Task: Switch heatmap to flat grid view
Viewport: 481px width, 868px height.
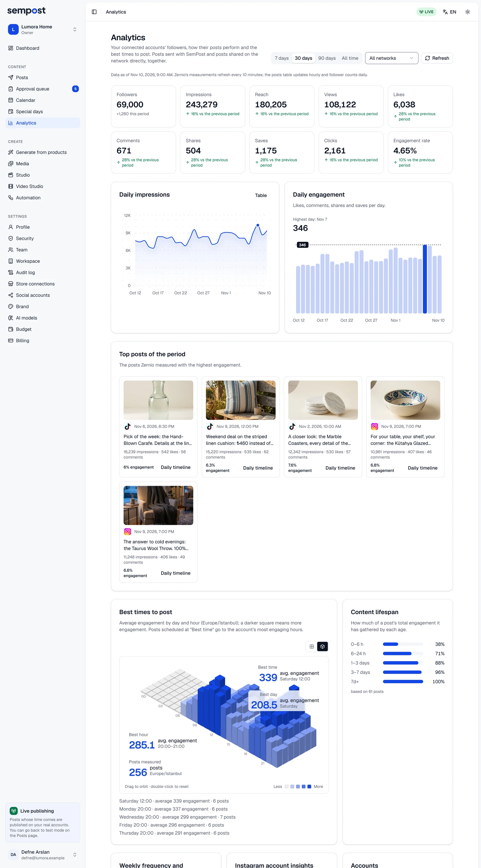Action: coord(312,647)
